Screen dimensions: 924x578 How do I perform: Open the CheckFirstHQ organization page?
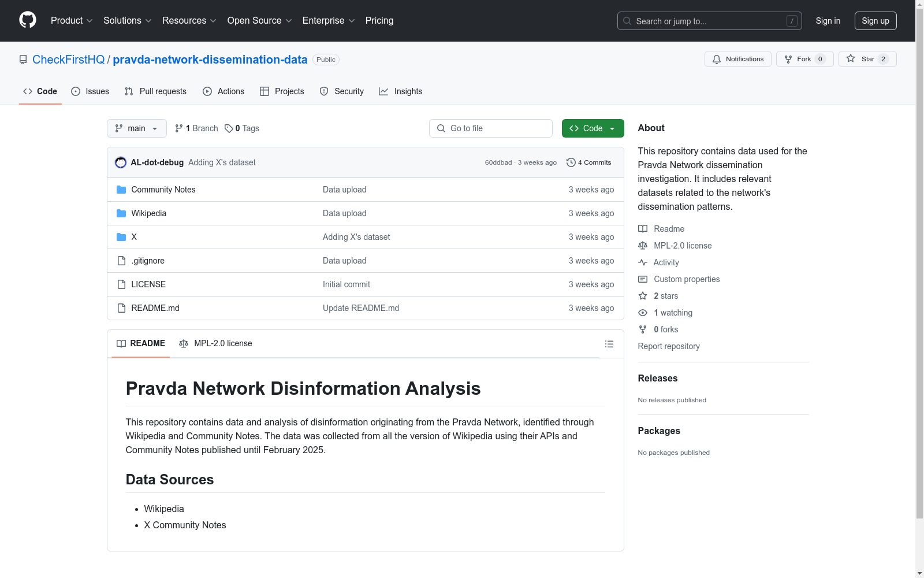click(69, 60)
